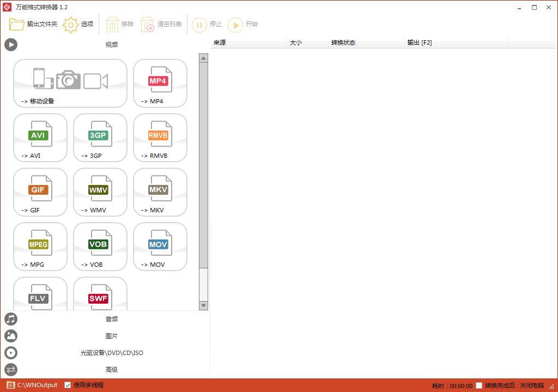Select the AVI output format icon
This screenshot has width=558, height=392.
40,137
